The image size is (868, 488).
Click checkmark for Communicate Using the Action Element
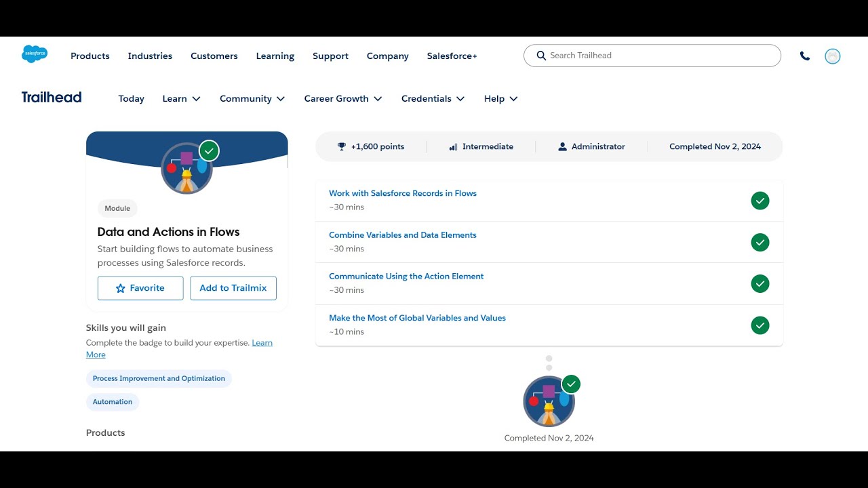pos(760,283)
